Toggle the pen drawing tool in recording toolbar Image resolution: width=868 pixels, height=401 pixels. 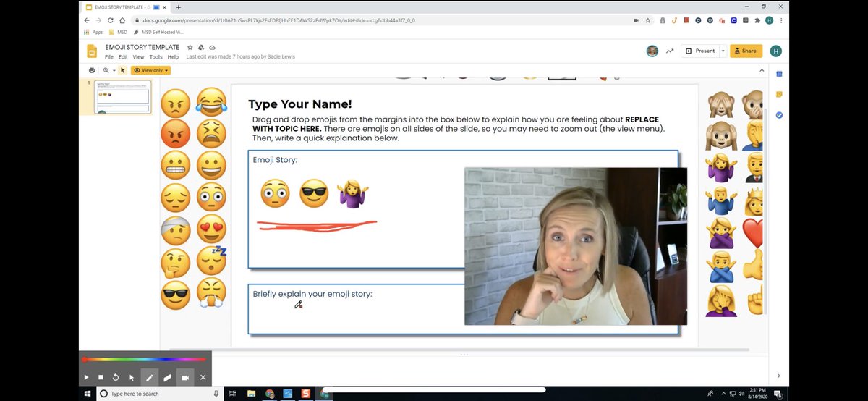coord(150,377)
